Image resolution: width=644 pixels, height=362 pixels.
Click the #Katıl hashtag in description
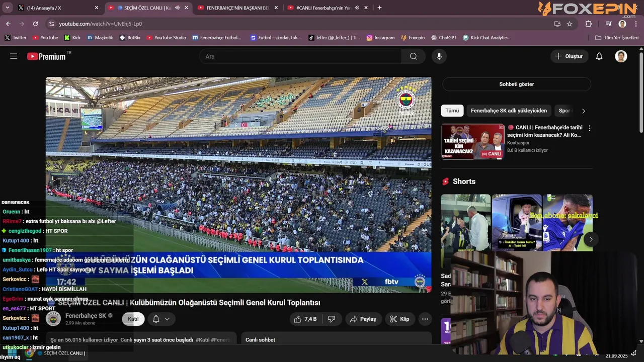tap(202, 340)
